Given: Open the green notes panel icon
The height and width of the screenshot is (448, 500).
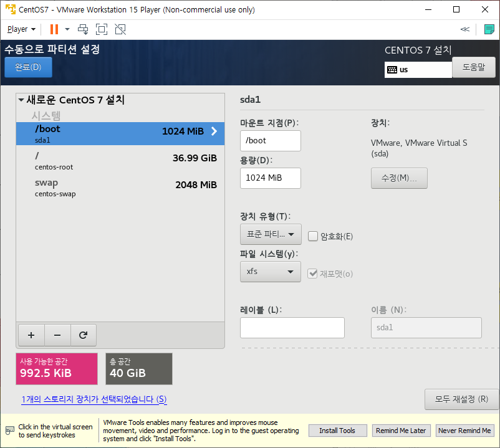Looking at the screenshot, I should (489, 29).
